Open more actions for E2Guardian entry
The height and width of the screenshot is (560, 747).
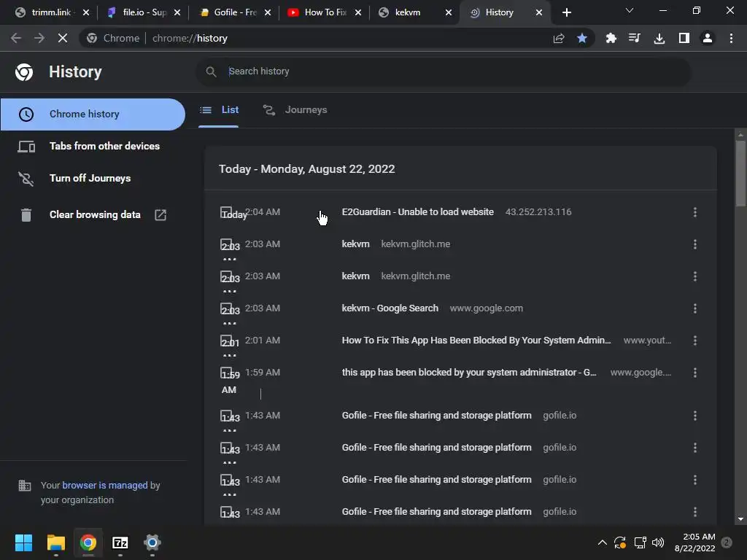coord(695,212)
